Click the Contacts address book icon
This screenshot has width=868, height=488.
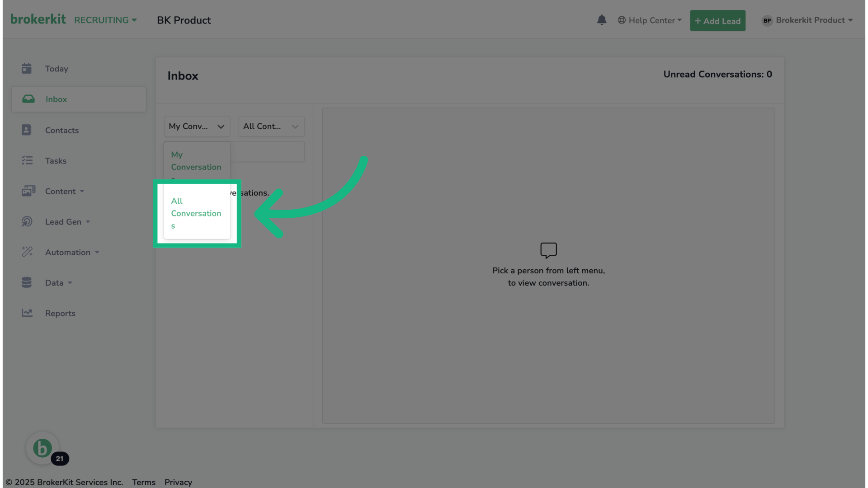(x=27, y=130)
